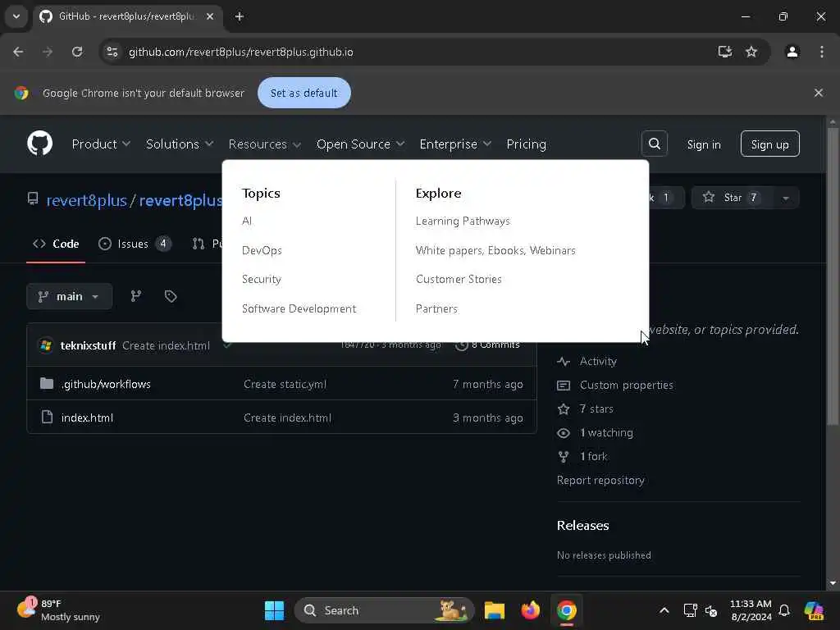View the 8 Commits history
The image size is (840, 630).
487,345
